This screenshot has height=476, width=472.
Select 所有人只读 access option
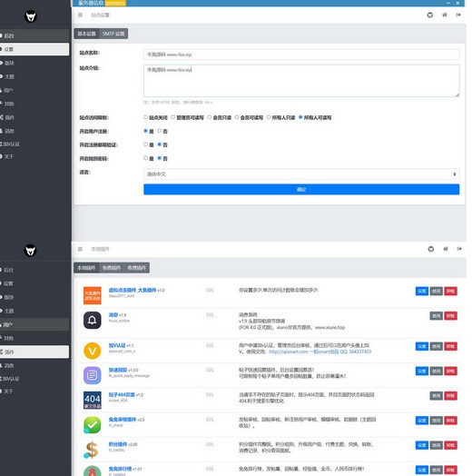[x=269, y=117]
